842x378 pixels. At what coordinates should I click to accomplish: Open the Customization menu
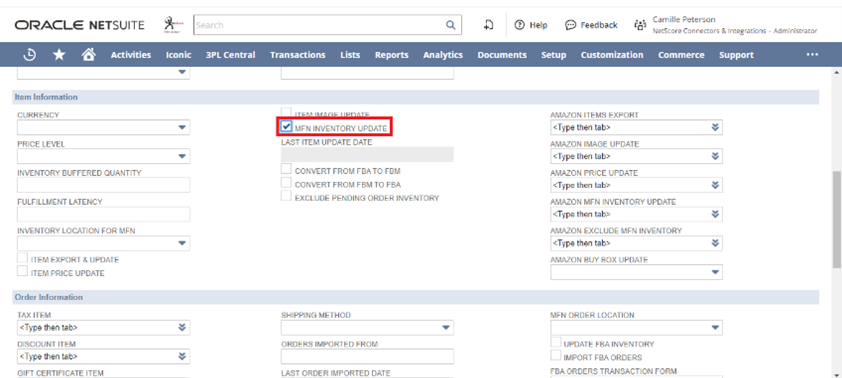[612, 55]
